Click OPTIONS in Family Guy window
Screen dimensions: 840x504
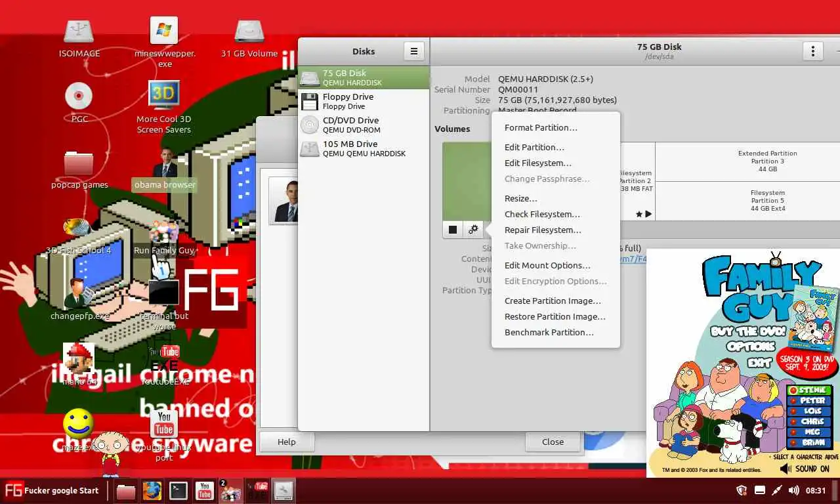click(x=751, y=346)
